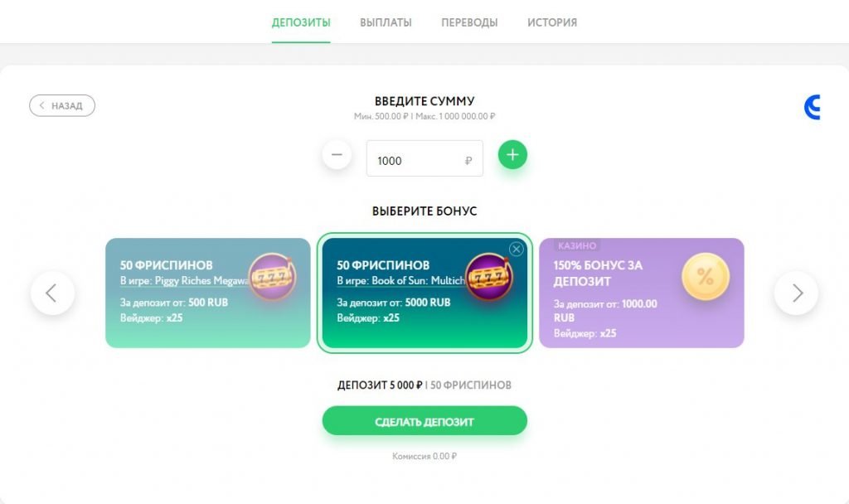This screenshot has width=849, height=504.
Task: Click the minus icon to decrease amount
Action: 337,155
